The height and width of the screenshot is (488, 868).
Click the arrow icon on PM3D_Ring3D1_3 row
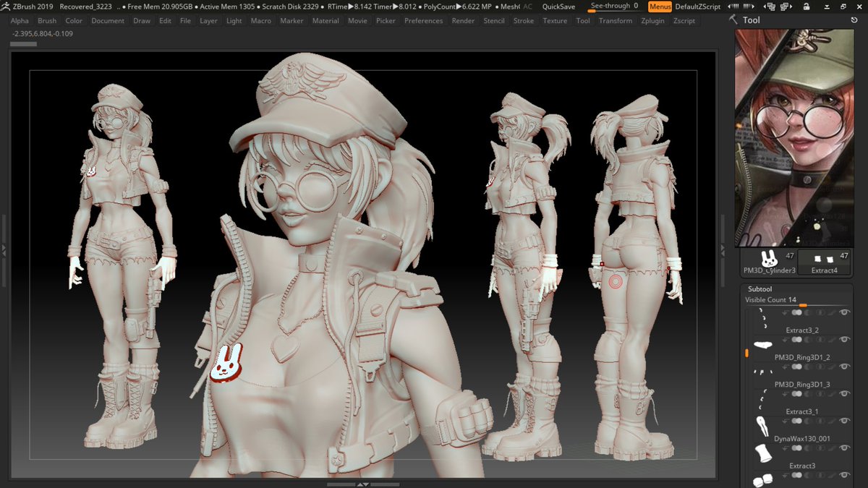pos(786,367)
